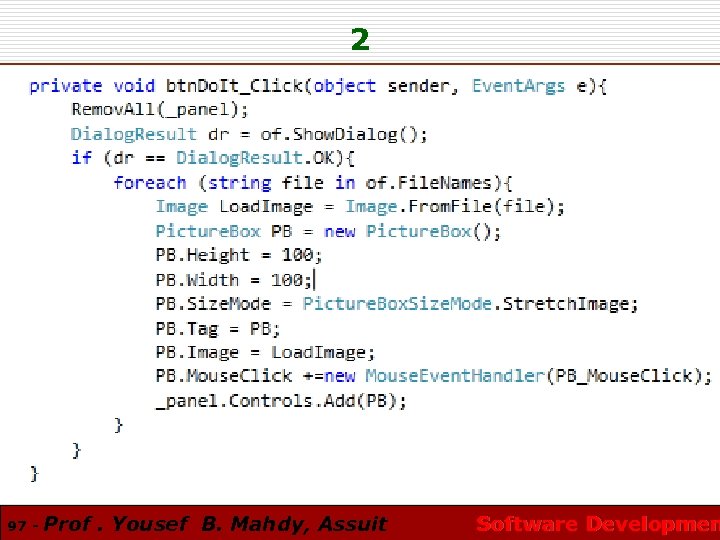This screenshot has height=540, width=720.
Task: Click of.FileNames in the foreach line
Action: (428, 183)
